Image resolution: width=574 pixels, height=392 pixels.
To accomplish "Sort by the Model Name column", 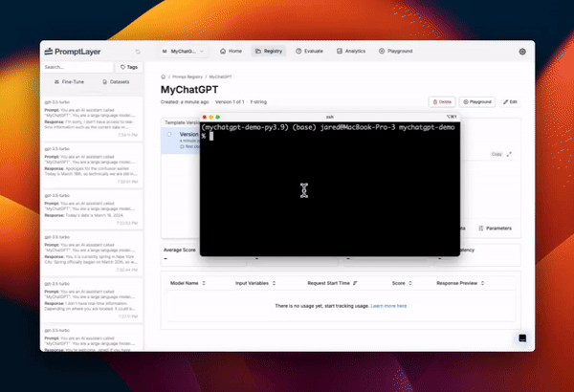I will [188, 283].
